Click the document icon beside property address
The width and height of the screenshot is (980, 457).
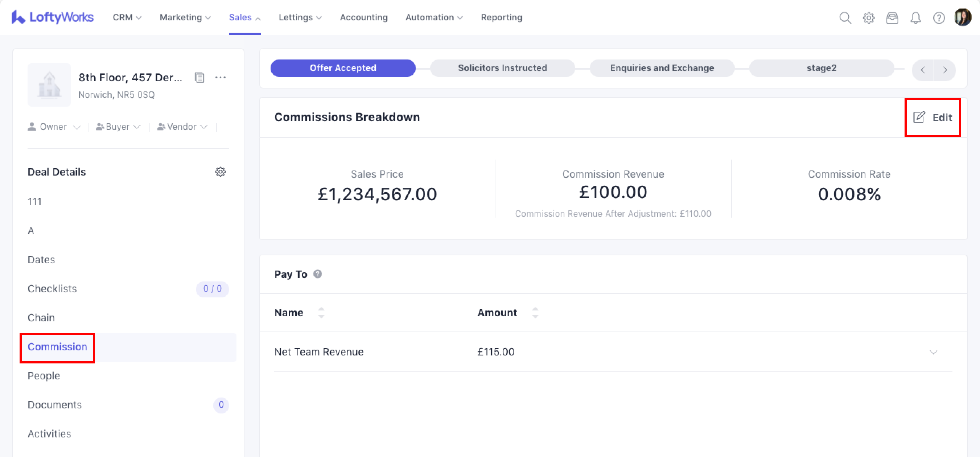pos(199,78)
